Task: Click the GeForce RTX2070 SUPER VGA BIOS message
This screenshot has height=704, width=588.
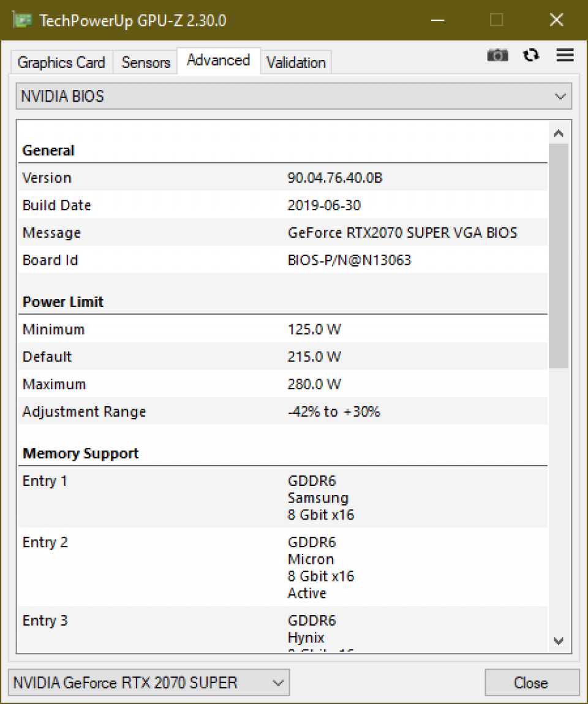Action: coord(402,233)
